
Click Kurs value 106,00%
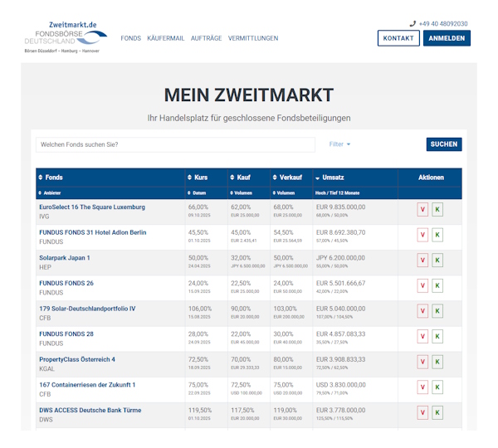(200, 309)
